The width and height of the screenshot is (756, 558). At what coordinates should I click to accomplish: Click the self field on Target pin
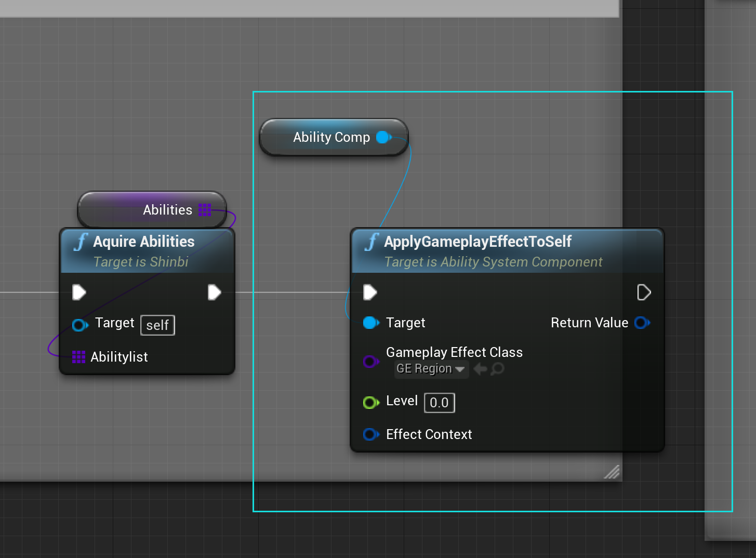pyautogui.click(x=157, y=325)
